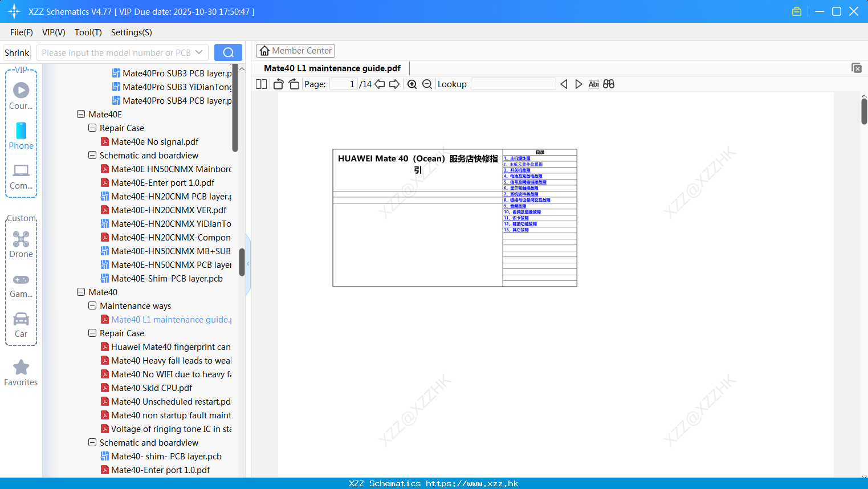Open the File(F) menu

point(22,32)
